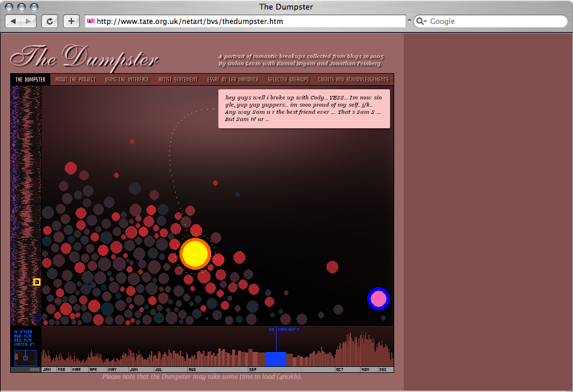This screenshot has width=573, height=392.
Task: Open the Google search magnifier dropdown
Action: coord(422,21)
